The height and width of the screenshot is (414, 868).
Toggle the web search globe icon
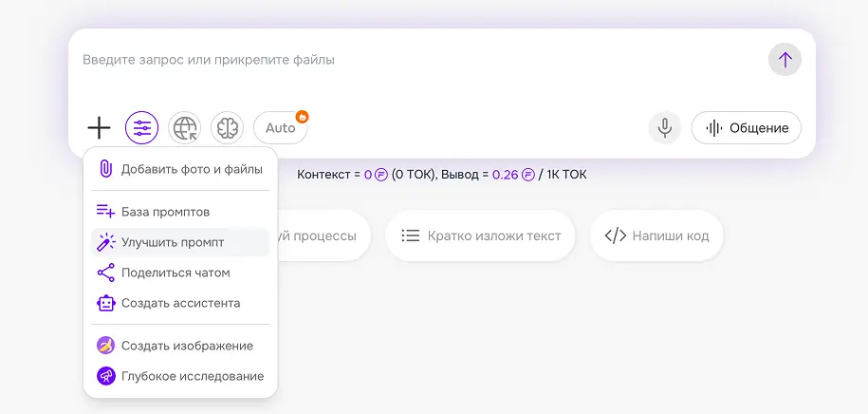(x=184, y=128)
